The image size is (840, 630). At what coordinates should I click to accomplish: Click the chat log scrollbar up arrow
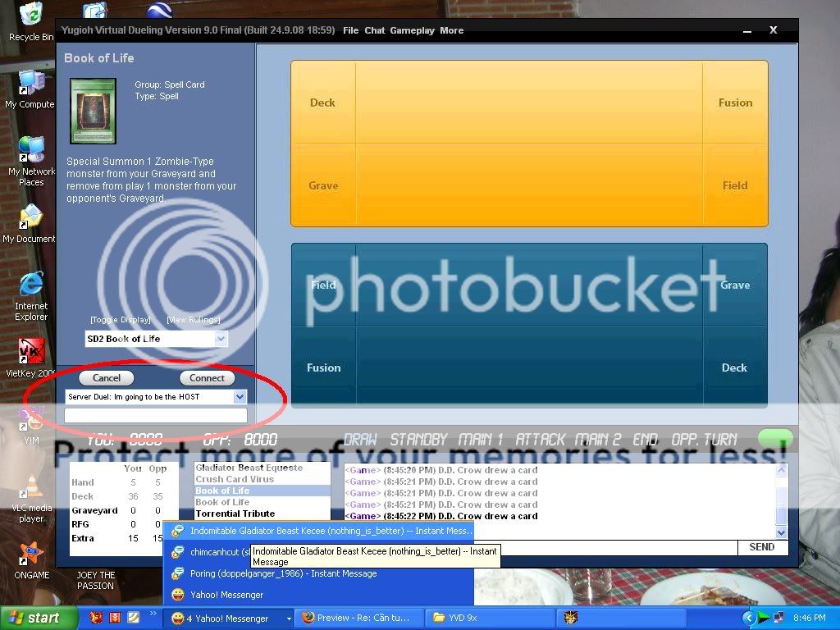[782, 470]
